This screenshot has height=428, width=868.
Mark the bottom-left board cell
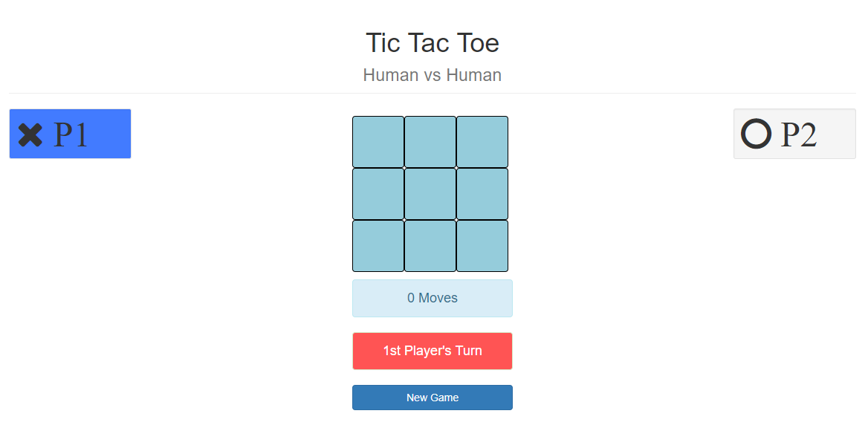378,246
